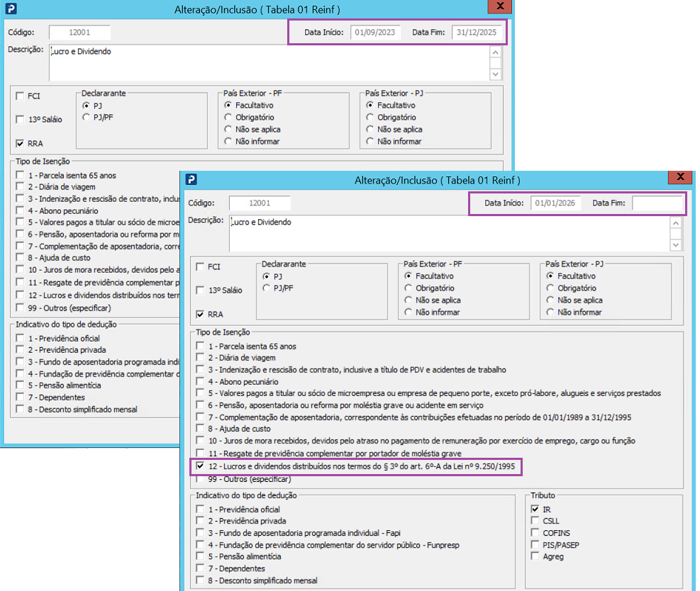This screenshot has width=700, height=591.
Task: Close the front Tabela 01 Reinf window
Action: [680, 177]
